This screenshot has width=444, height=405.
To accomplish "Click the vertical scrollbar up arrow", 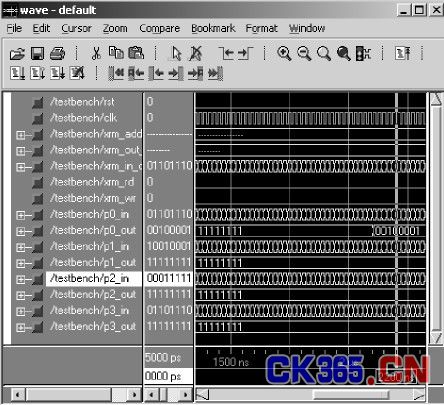I will click(x=436, y=99).
